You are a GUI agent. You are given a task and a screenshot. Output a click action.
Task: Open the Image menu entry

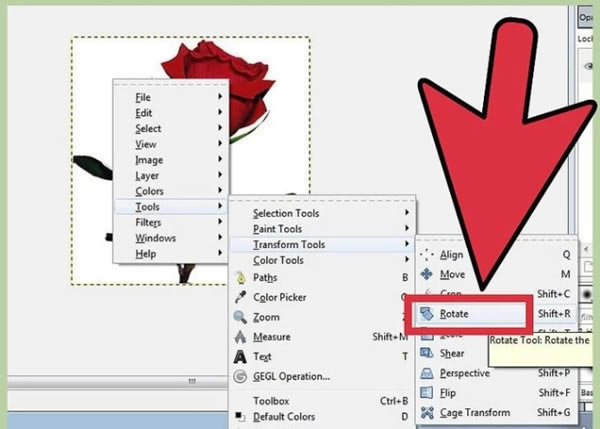pyautogui.click(x=171, y=160)
